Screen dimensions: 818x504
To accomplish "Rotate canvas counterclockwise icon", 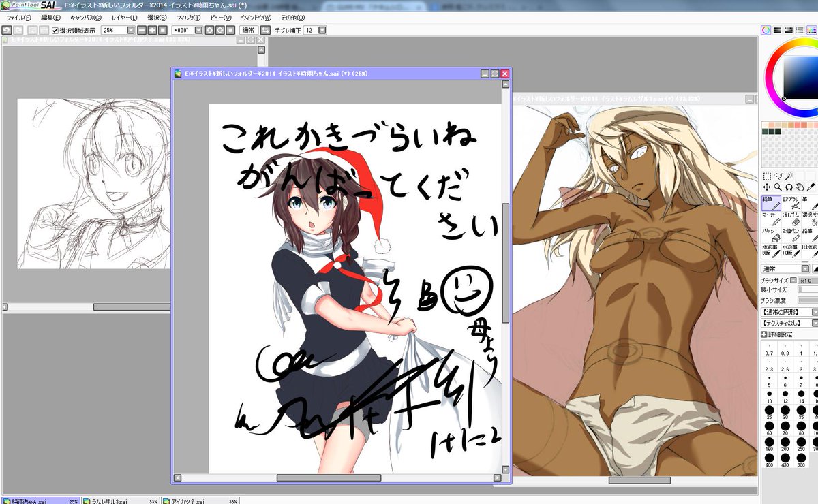I will click(209, 31).
